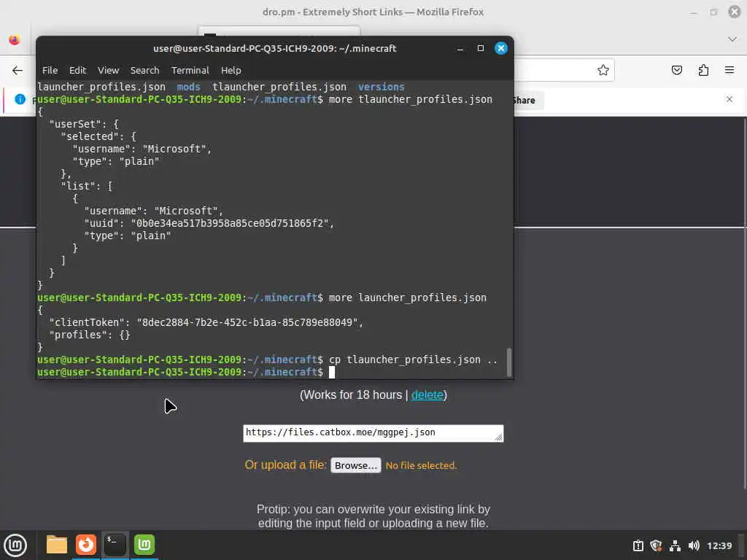The width and height of the screenshot is (747, 560).
Task: Close the Firefox window
Action: pyautogui.click(x=735, y=12)
